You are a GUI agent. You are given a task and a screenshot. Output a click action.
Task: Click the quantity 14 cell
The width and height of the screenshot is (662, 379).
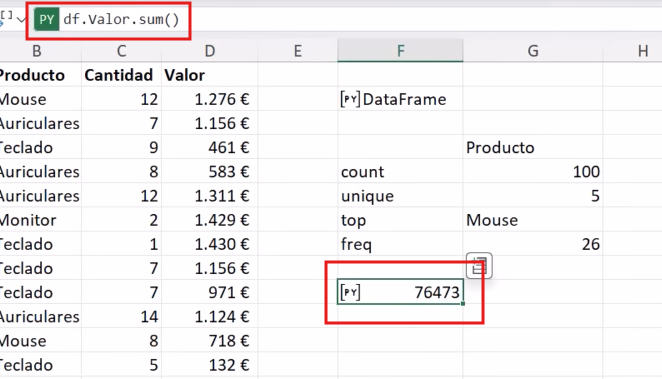[122, 316]
